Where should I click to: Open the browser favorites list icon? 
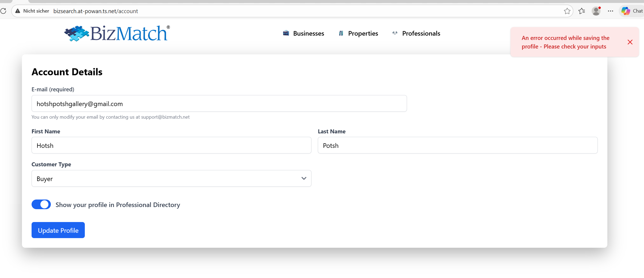[x=582, y=11]
